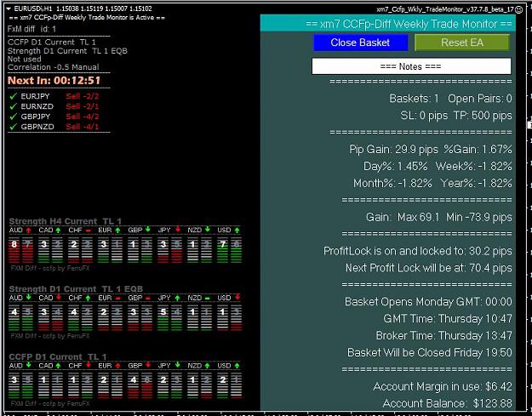
Task: Click the 'FxM diff id: 1' label
Action: point(31,29)
